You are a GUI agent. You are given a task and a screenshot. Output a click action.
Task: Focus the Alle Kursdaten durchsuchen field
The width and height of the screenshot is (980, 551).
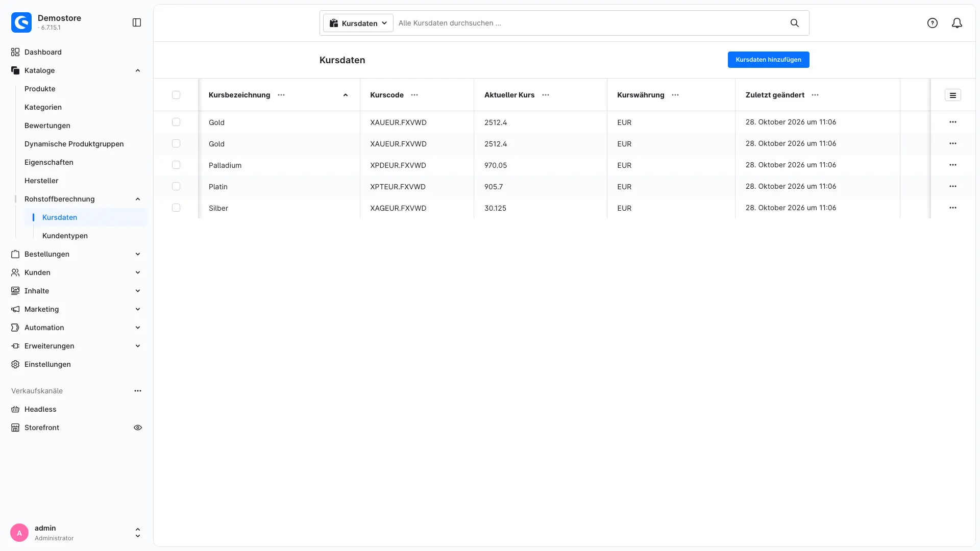click(590, 23)
